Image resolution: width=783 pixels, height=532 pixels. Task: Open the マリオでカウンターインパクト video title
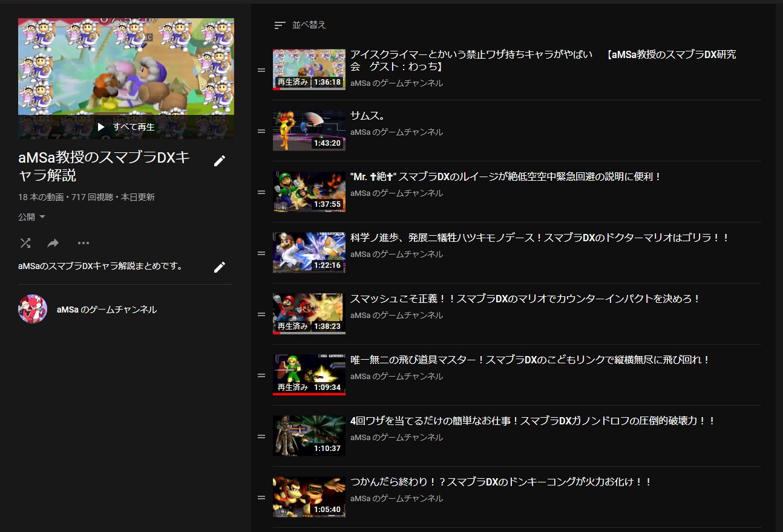525,299
